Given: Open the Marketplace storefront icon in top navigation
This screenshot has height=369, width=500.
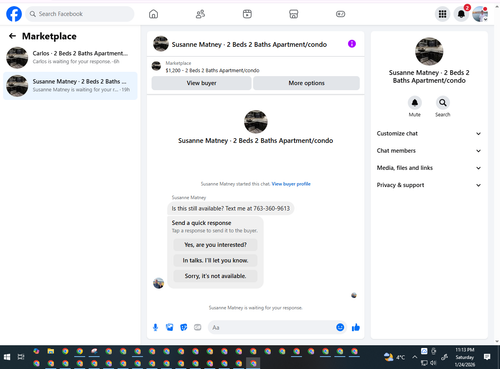Looking at the screenshot, I should [x=294, y=14].
